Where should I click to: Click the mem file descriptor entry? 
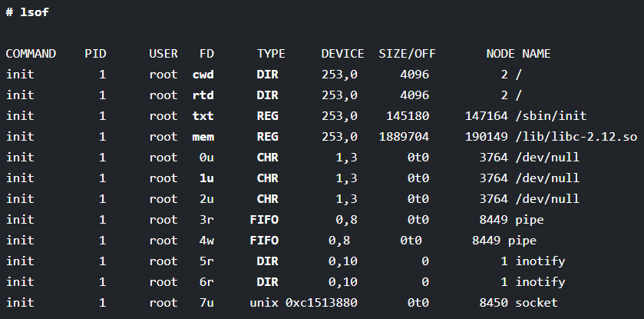(x=203, y=137)
